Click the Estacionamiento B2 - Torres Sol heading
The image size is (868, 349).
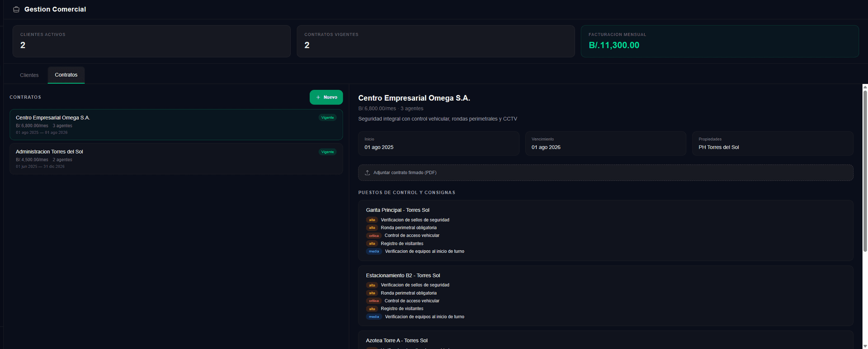tap(403, 275)
